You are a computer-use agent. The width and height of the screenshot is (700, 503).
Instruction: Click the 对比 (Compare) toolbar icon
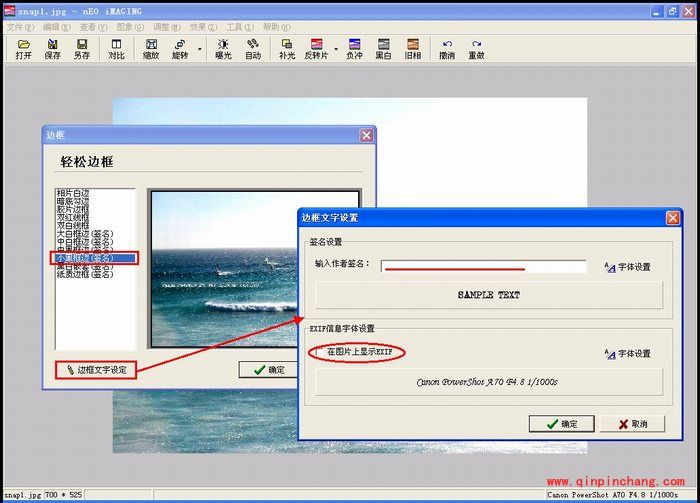coord(116,49)
